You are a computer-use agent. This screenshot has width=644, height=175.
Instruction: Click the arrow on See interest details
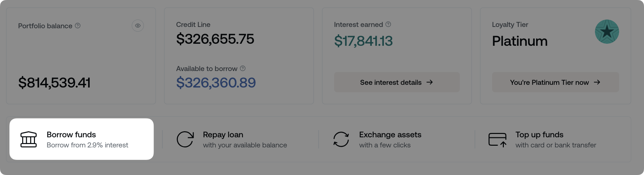tap(430, 82)
